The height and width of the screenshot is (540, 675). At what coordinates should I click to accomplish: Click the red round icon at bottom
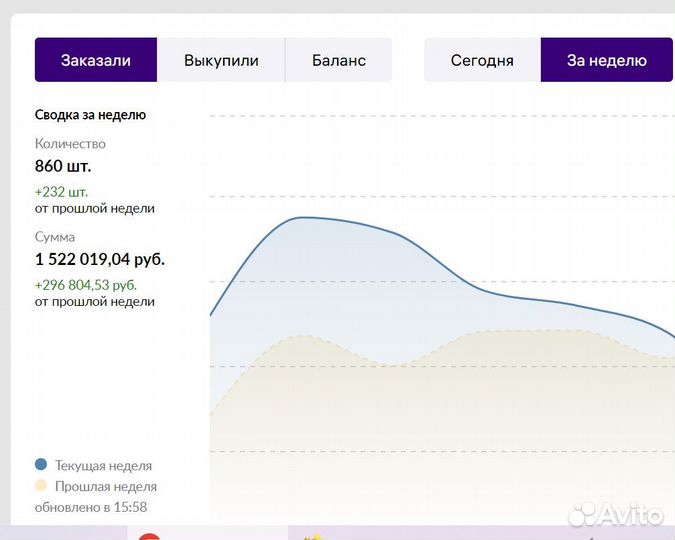click(149, 537)
